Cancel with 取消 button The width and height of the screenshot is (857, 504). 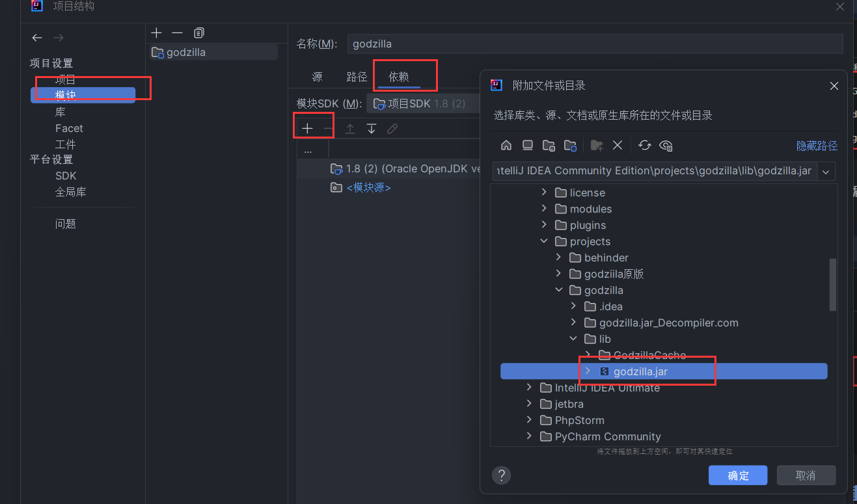[x=806, y=475]
